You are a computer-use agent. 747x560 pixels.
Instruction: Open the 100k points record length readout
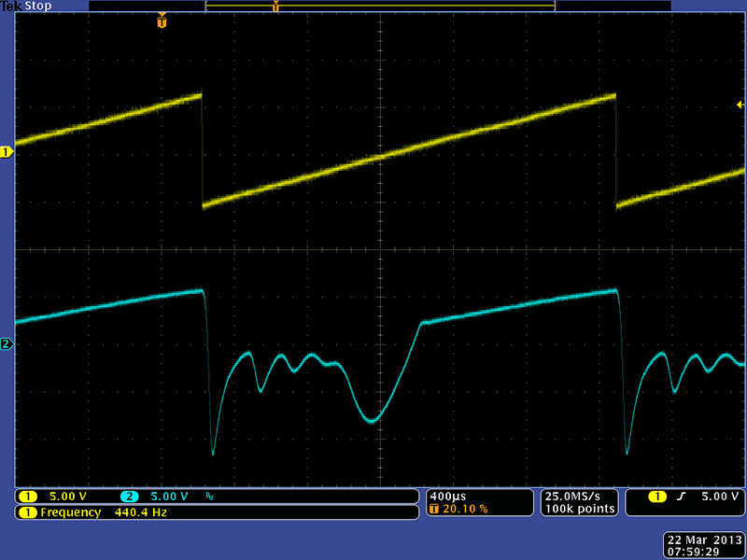pyautogui.click(x=580, y=509)
